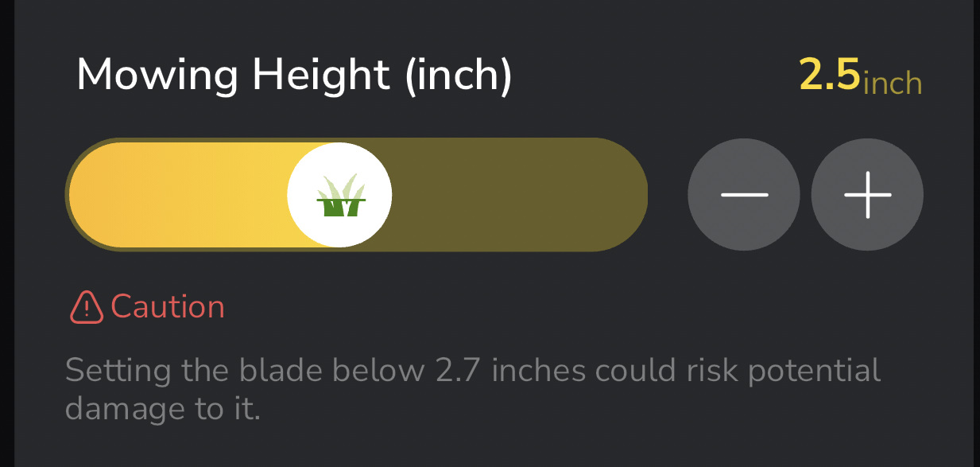Screen dimensions: 980x467
Task: Select the red Caution label text
Action: (168, 307)
